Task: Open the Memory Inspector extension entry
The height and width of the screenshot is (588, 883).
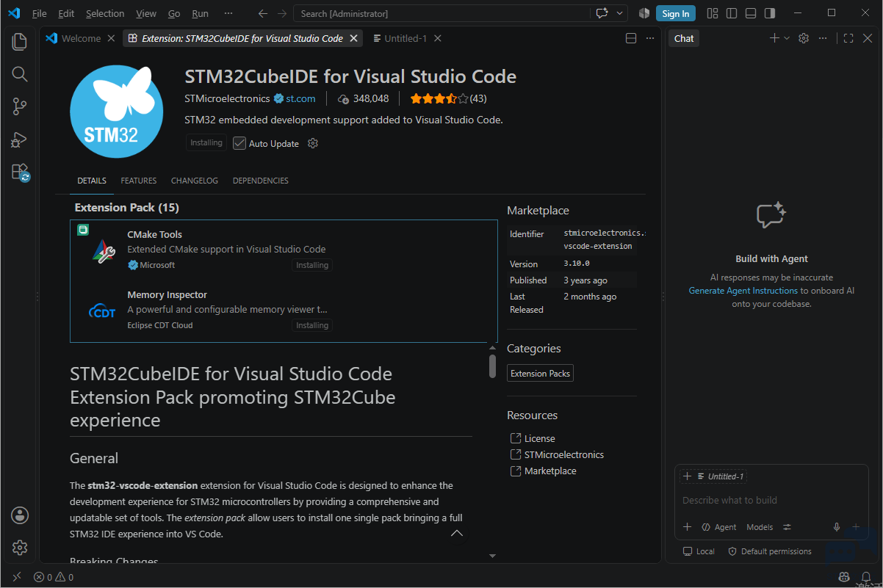Action: click(x=284, y=310)
